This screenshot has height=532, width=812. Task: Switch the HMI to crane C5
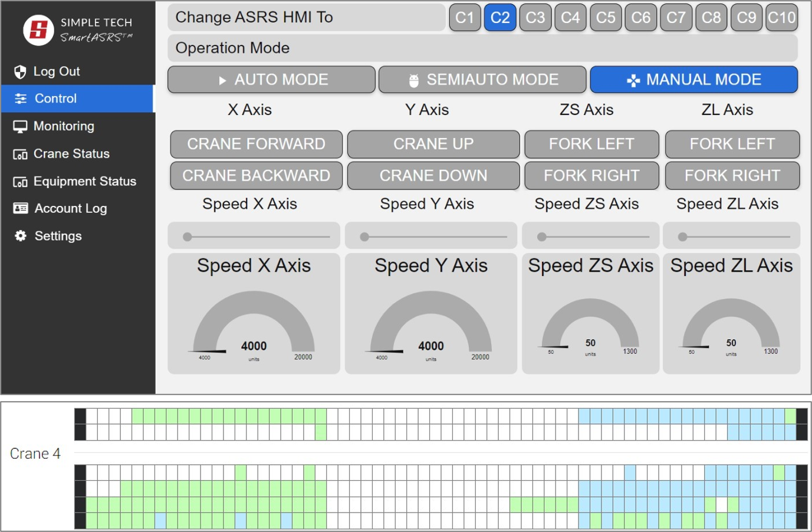coord(606,18)
